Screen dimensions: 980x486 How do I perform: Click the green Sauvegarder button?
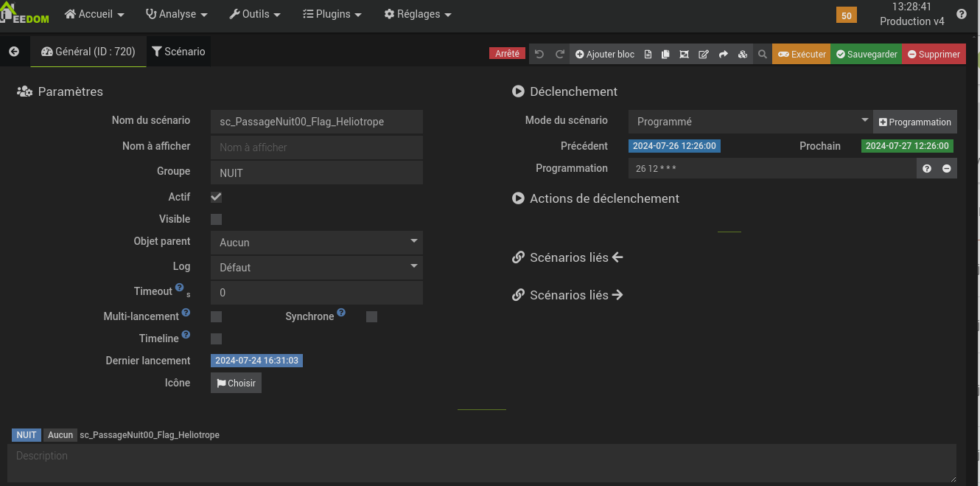tap(867, 54)
